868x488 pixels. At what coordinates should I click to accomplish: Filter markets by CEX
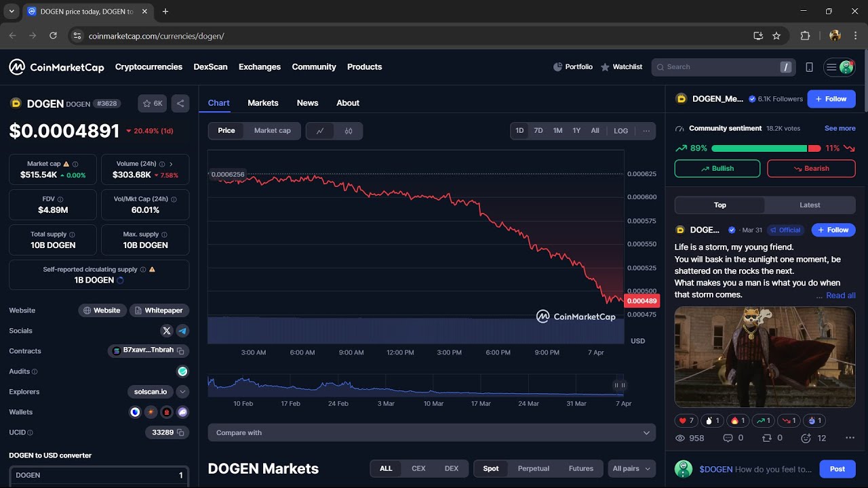(x=418, y=468)
